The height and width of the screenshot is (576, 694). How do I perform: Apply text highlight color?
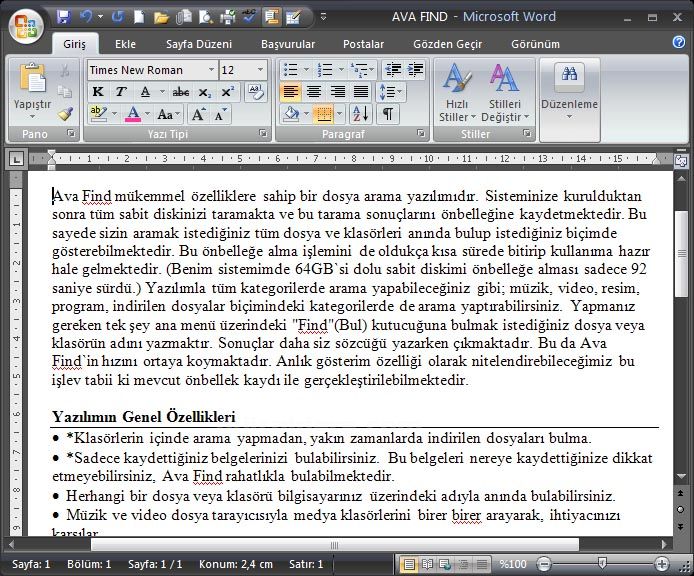[98, 114]
